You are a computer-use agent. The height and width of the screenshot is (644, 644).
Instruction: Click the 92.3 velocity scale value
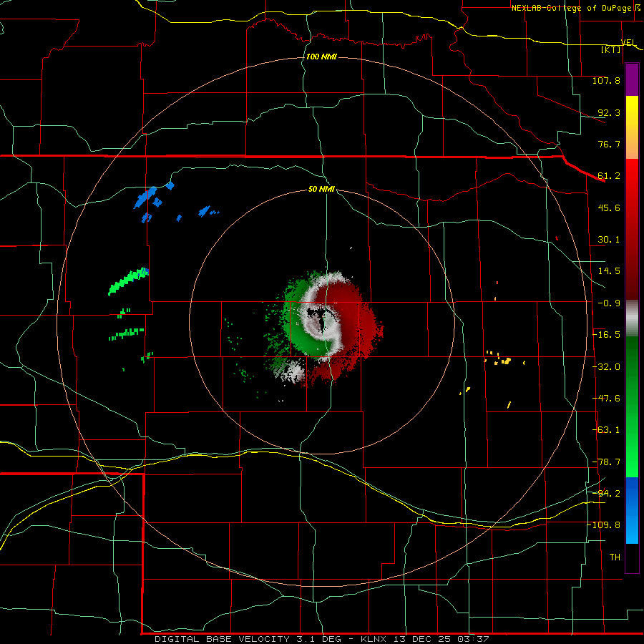click(x=609, y=112)
